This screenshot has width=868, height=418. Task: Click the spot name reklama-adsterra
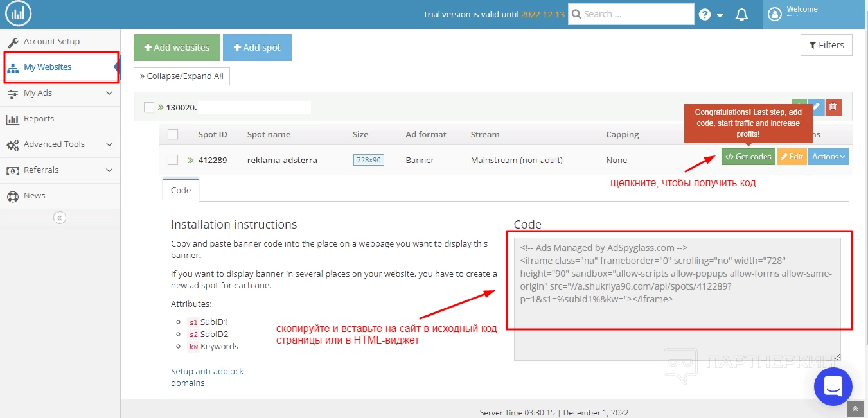[282, 160]
